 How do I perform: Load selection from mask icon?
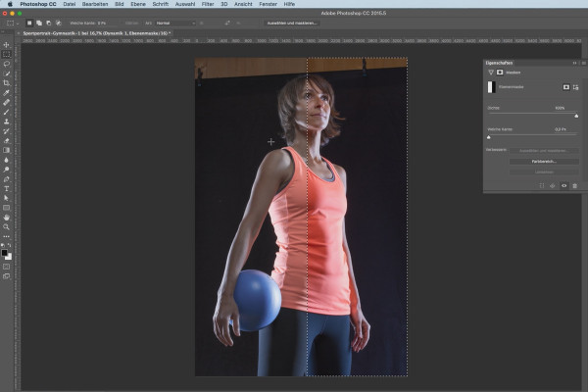[x=542, y=185]
